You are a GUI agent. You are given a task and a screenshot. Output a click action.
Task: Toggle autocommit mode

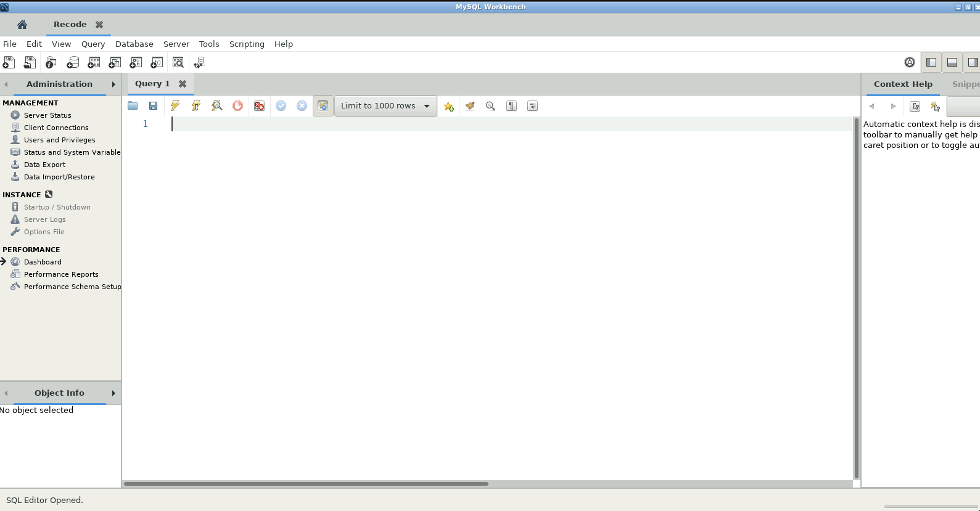[323, 106]
